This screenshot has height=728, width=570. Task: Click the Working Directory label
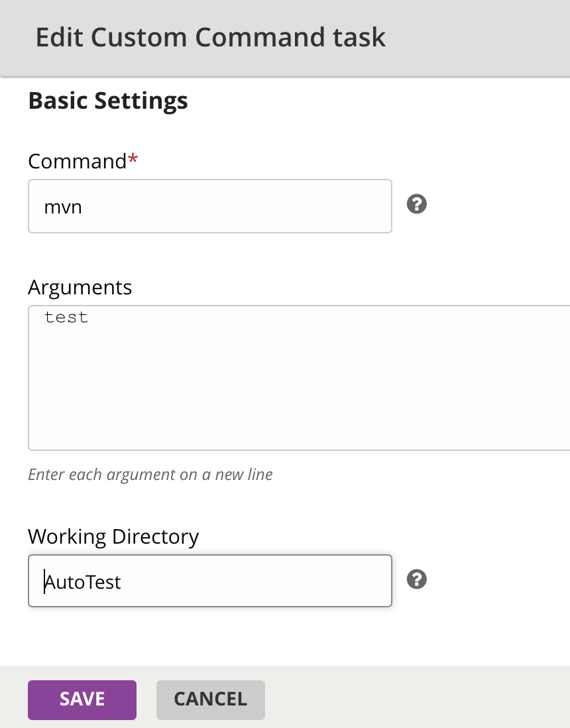[113, 536]
